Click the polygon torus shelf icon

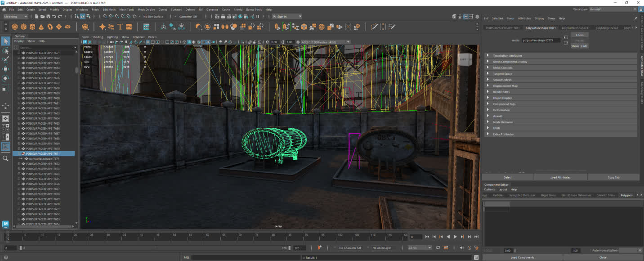50,27
